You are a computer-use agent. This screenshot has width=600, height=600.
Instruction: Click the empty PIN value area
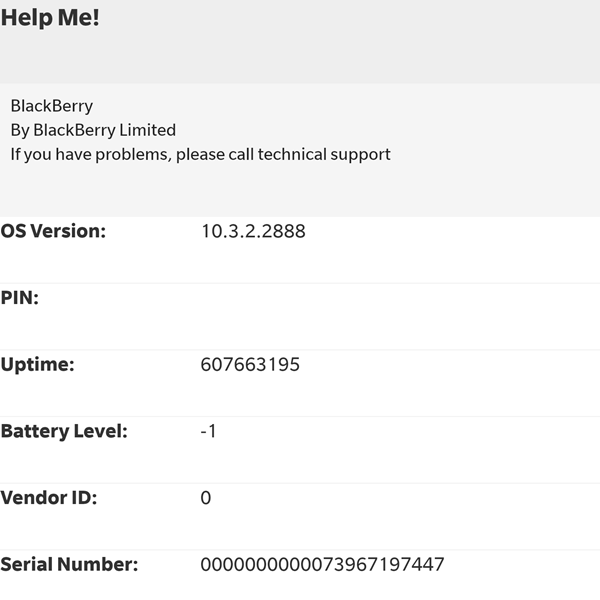click(400, 316)
